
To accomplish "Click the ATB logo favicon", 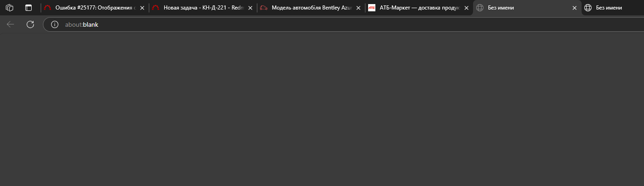I will [x=372, y=8].
